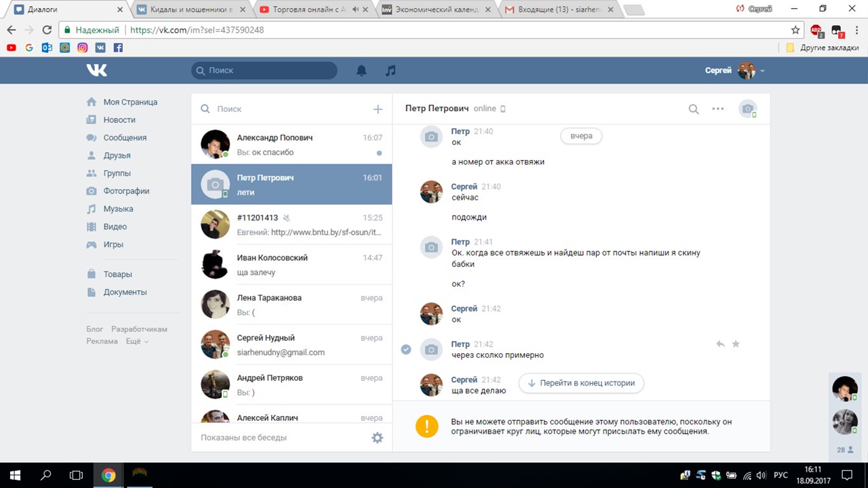This screenshot has height=488, width=868.
Task: Expand the Ещё footer menu
Action: click(136, 342)
